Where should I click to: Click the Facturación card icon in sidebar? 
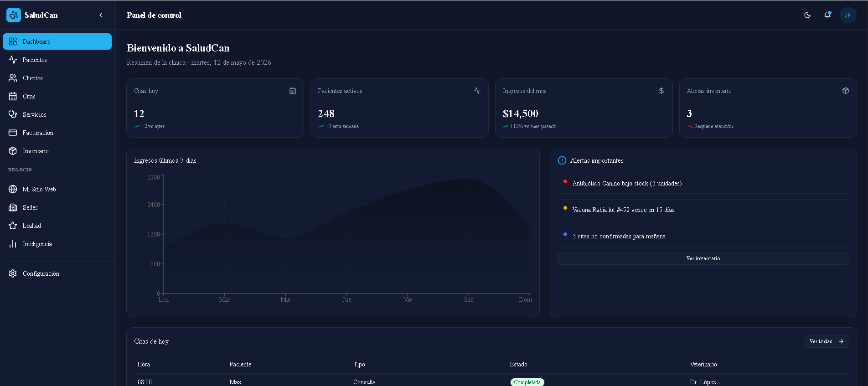coord(13,133)
